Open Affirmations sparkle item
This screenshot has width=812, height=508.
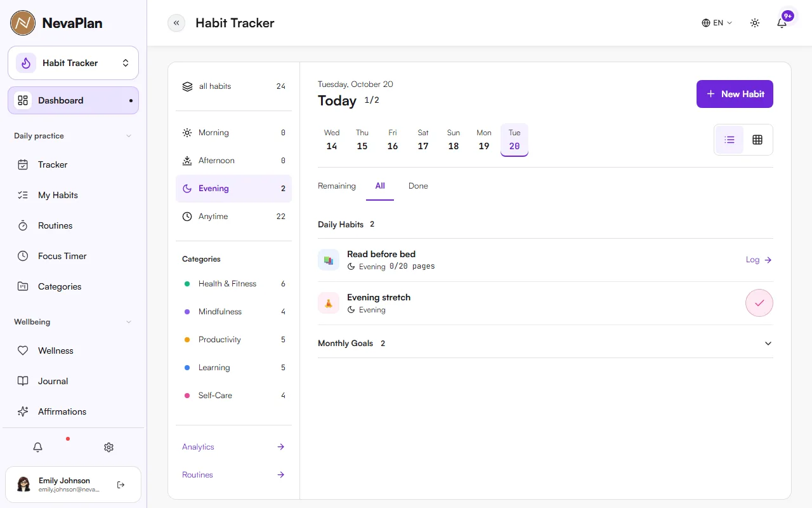[73, 411]
